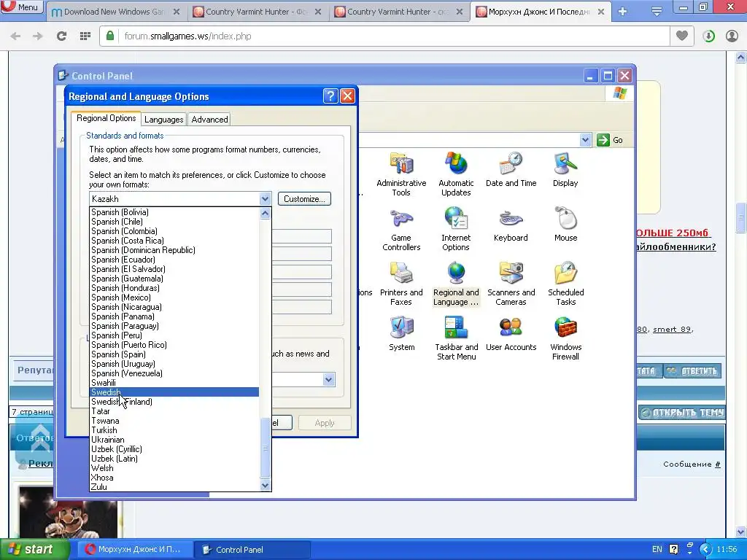Viewport: 747px width, 560px height.
Task: Open Date and Time icon
Action: click(x=511, y=169)
